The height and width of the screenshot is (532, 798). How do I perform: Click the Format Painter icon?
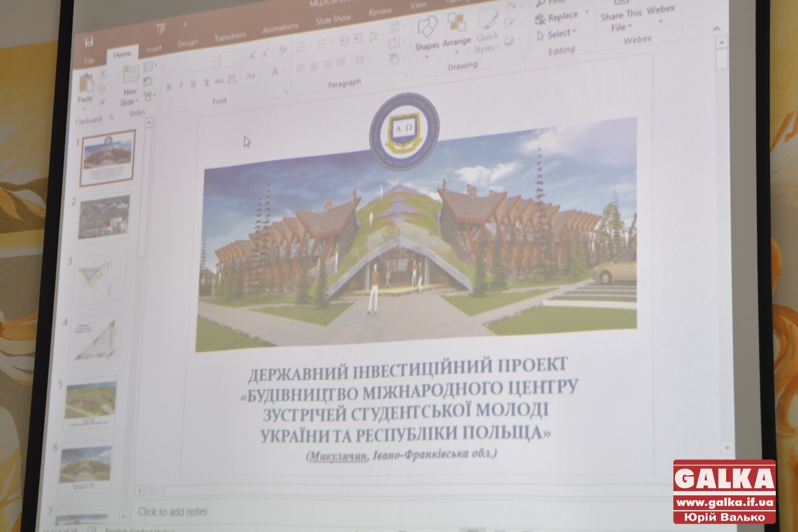tap(102, 102)
